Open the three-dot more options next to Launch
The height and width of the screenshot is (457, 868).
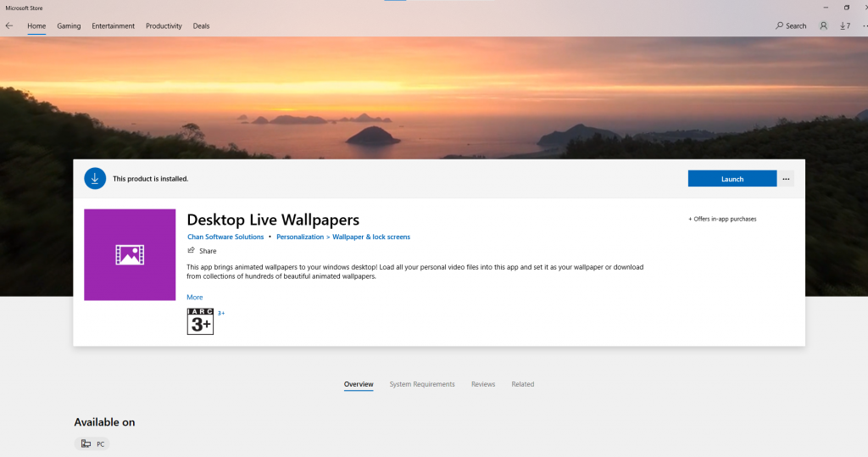click(x=786, y=179)
